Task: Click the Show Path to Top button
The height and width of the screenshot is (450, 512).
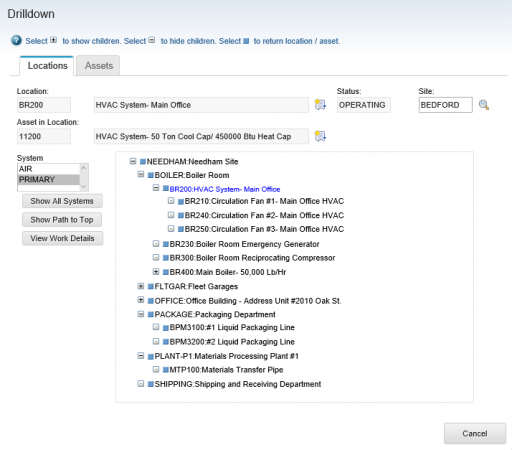Action: (x=62, y=220)
